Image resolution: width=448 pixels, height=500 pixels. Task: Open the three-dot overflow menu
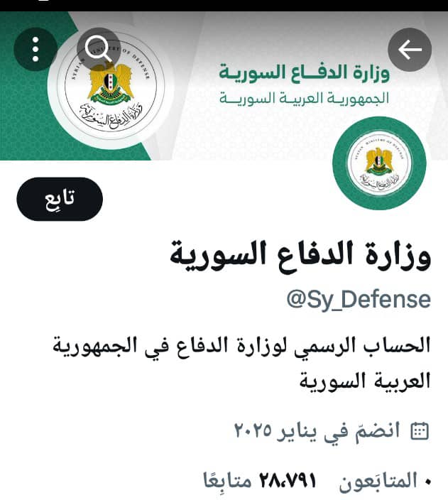[35, 49]
